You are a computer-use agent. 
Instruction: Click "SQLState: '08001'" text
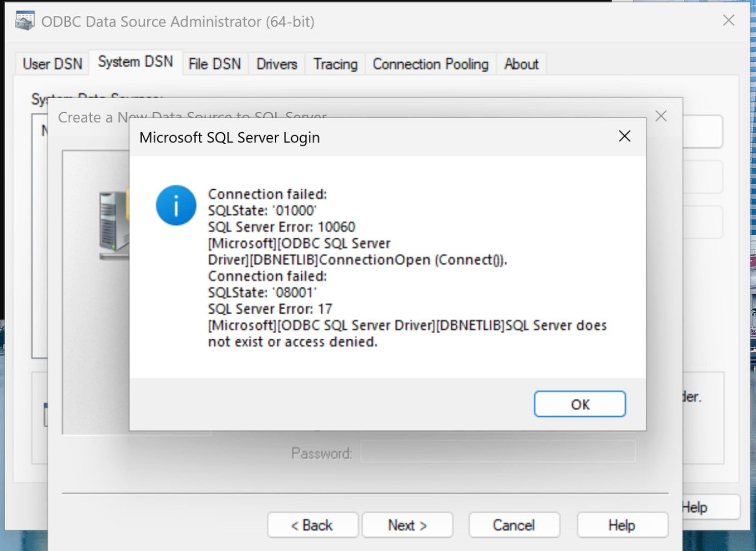click(x=262, y=293)
